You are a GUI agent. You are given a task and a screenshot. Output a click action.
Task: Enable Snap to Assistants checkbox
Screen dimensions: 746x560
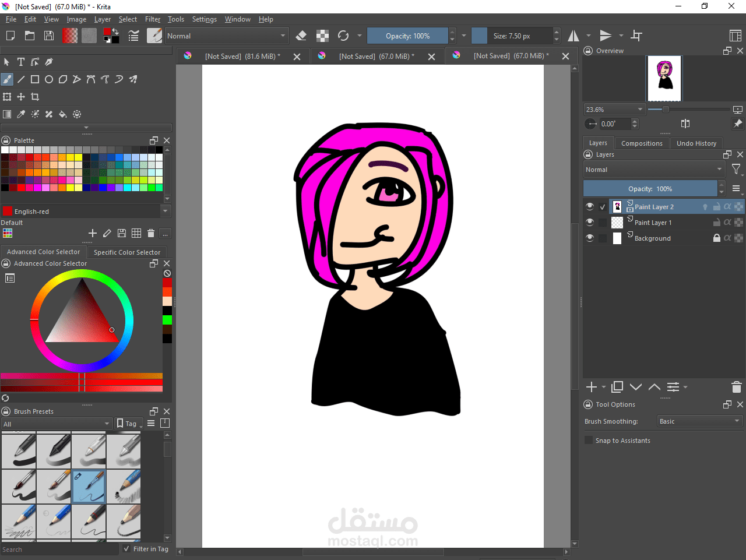pyautogui.click(x=589, y=441)
